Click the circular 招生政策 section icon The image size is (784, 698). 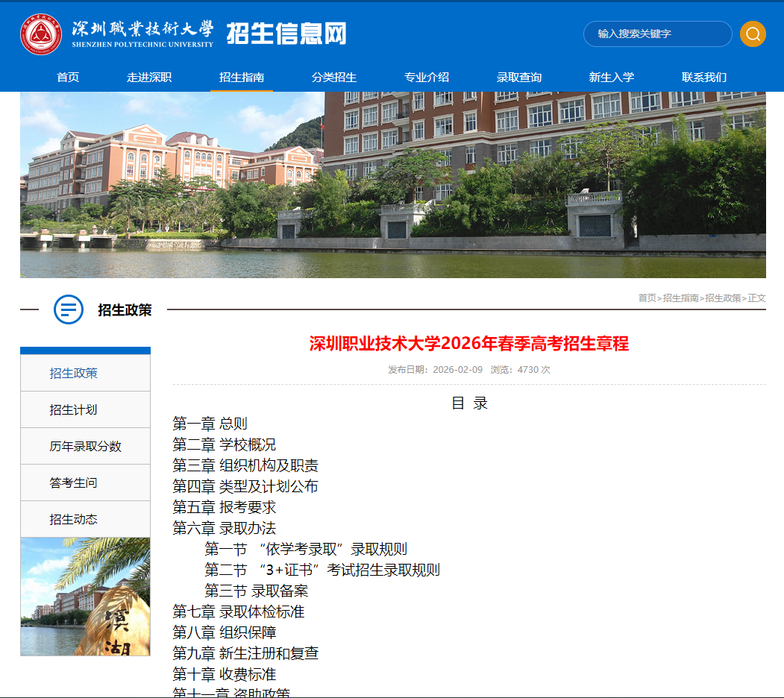click(x=68, y=310)
